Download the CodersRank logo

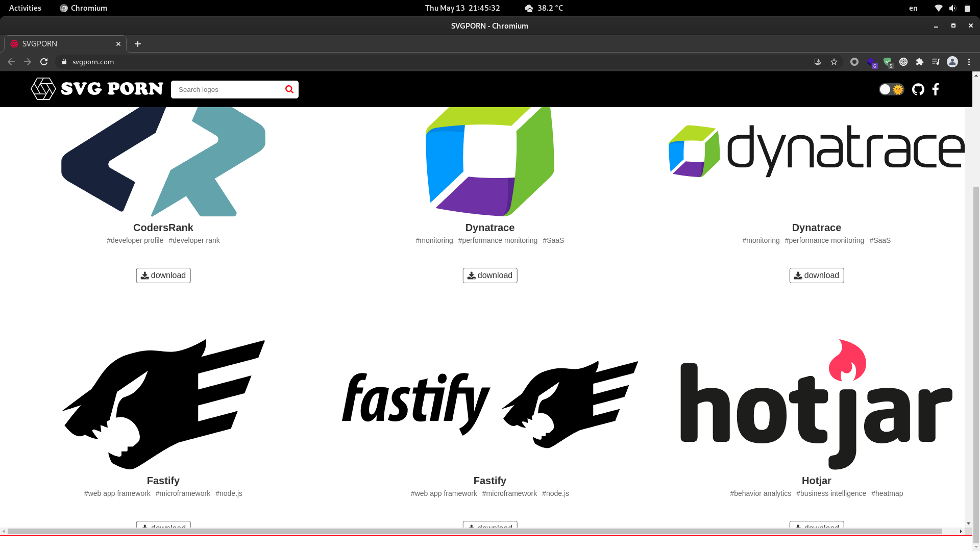point(163,275)
